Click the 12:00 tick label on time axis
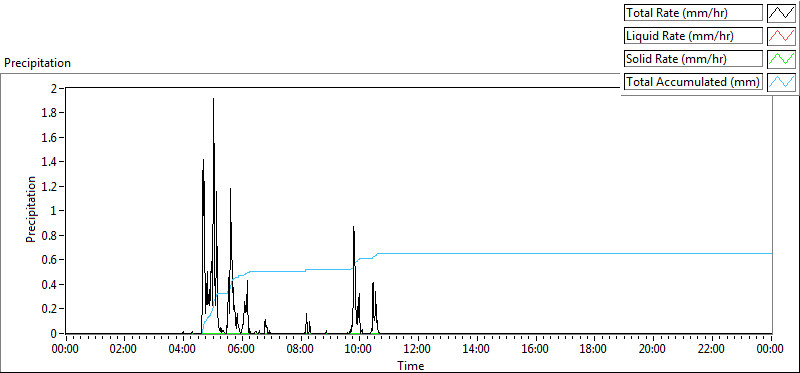The image size is (800, 373). coord(418,350)
